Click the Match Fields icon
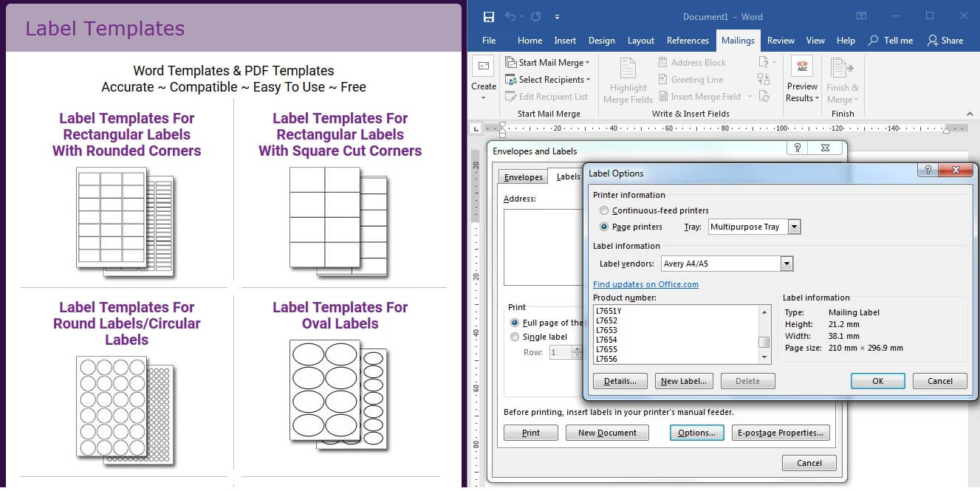 click(764, 80)
